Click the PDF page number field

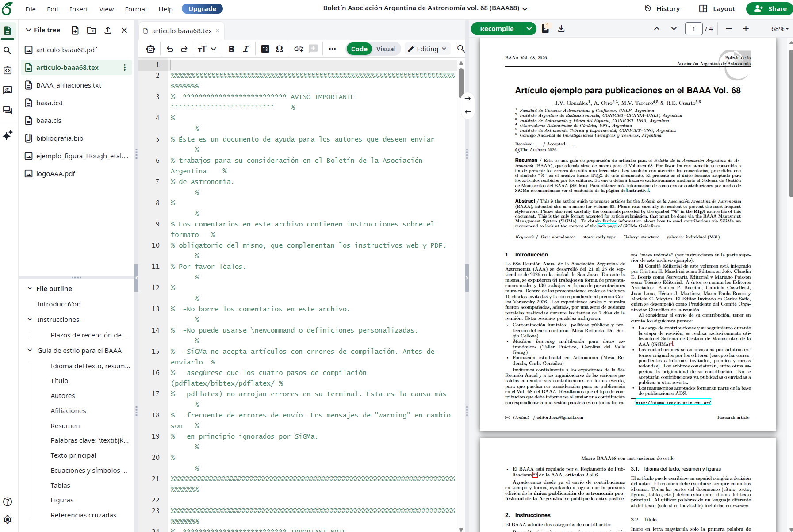[693, 29]
